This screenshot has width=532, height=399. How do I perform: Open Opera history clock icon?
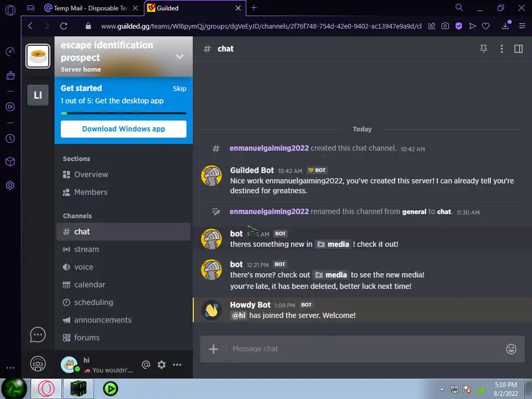pos(10,138)
